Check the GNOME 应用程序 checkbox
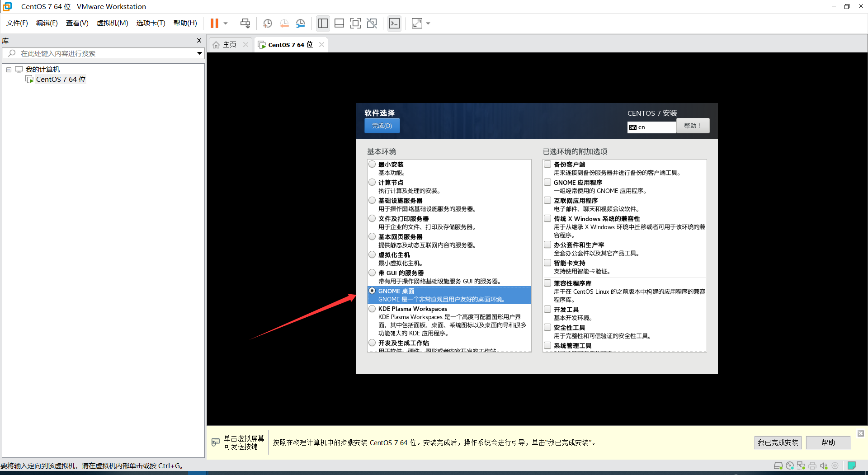 coord(547,182)
